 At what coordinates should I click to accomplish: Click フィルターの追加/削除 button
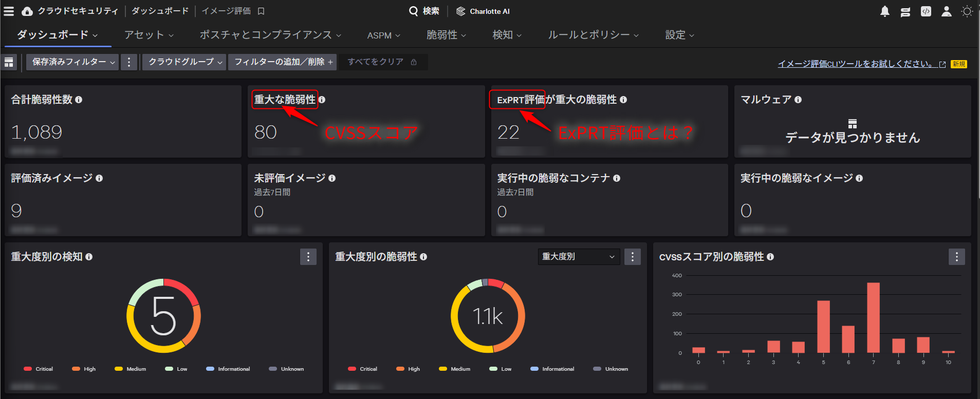pos(283,62)
